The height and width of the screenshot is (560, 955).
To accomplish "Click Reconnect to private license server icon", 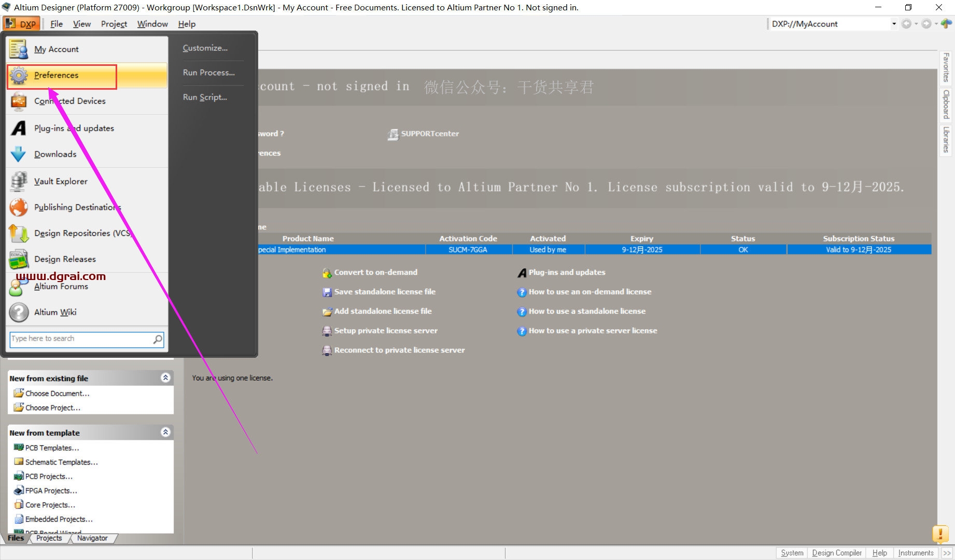I will click(327, 351).
